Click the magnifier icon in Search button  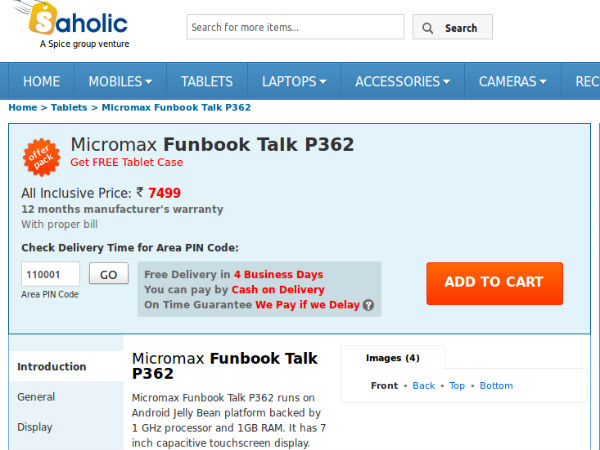tap(430, 28)
